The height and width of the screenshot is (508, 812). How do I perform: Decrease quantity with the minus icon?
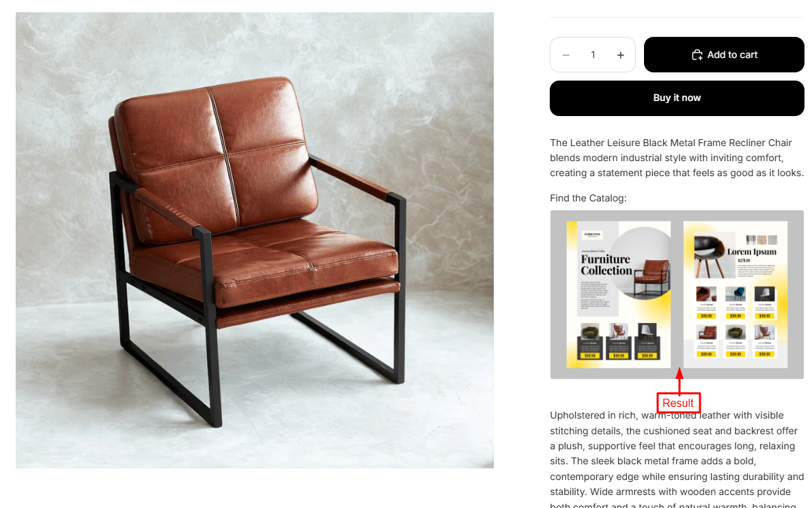point(566,55)
